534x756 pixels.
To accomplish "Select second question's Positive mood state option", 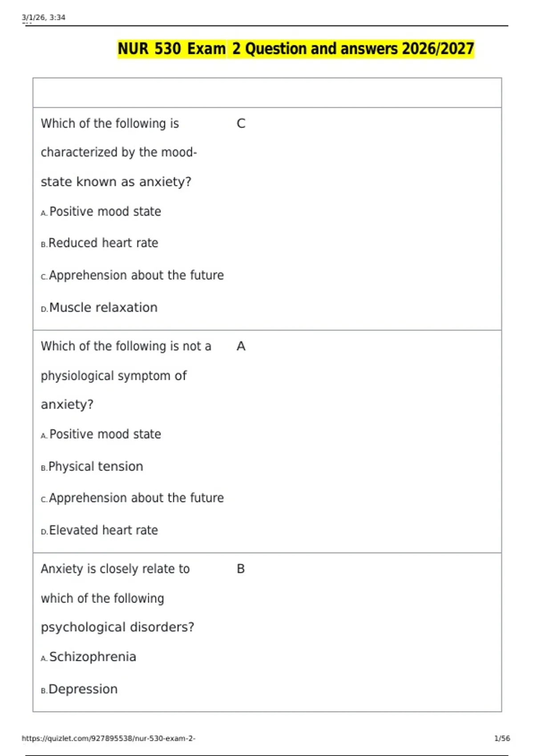I will (x=101, y=434).
